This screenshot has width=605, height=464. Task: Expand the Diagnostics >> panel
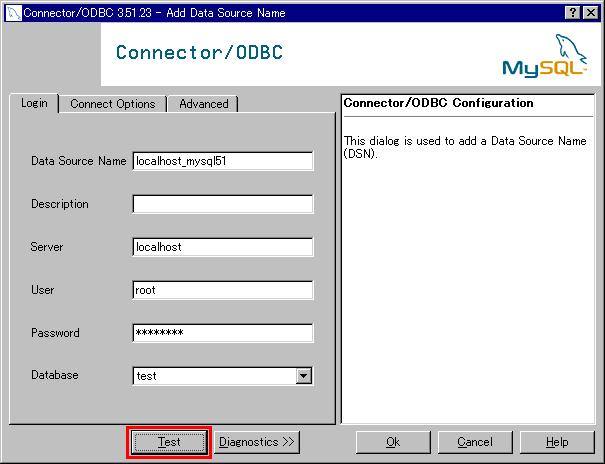(x=257, y=442)
